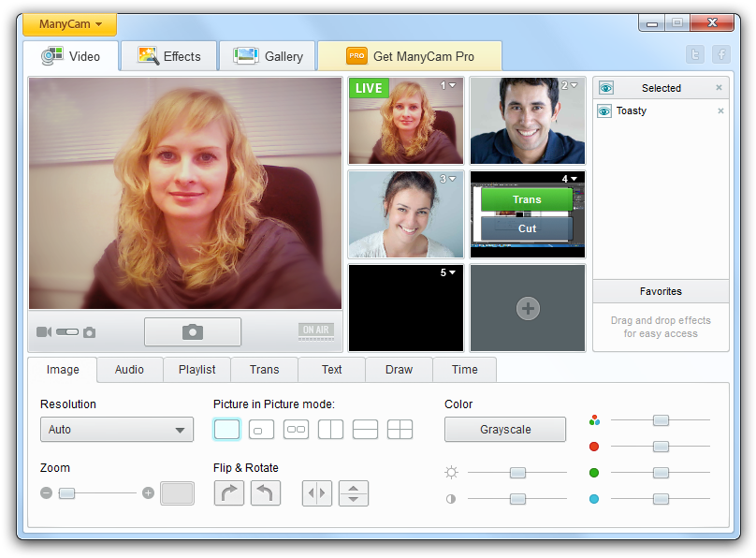The height and width of the screenshot is (558, 756).
Task: Open the Playlist tab
Action: pyautogui.click(x=196, y=370)
